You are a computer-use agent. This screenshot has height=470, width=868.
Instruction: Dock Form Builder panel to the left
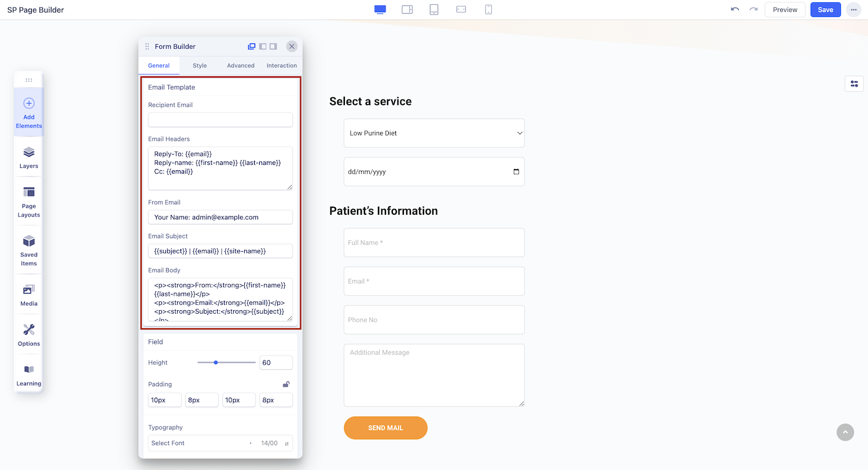pyautogui.click(x=263, y=46)
